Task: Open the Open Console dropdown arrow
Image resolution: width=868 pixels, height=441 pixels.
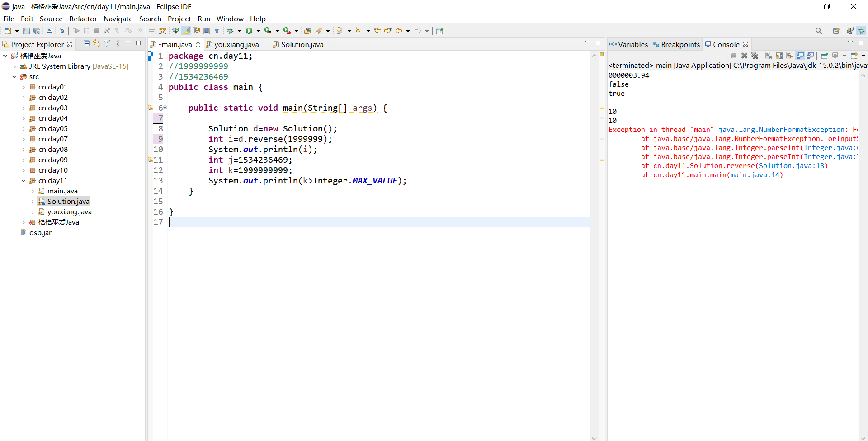Action: (x=863, y=56)
